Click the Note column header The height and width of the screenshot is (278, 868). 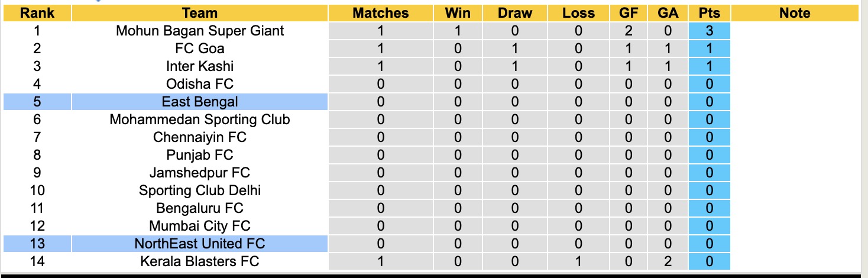[795, 13]
